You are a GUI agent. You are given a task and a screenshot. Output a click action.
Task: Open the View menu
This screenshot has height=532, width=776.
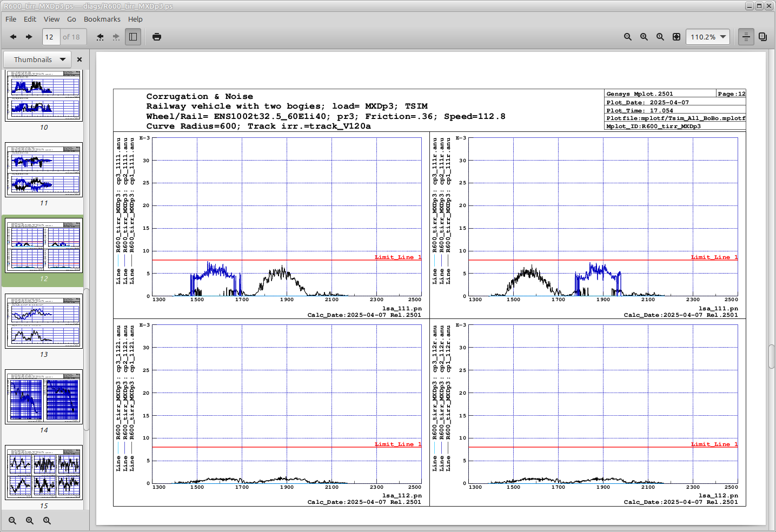coord(51,19)
